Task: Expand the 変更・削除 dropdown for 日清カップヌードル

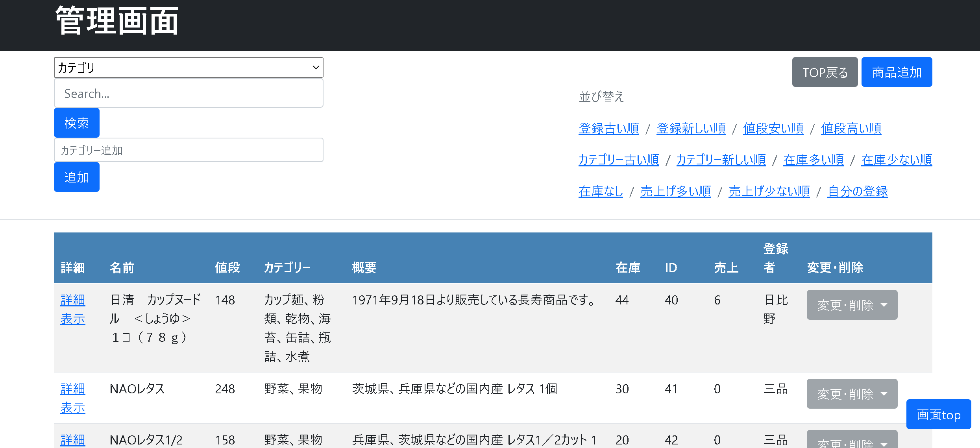Action: [852, 305]
